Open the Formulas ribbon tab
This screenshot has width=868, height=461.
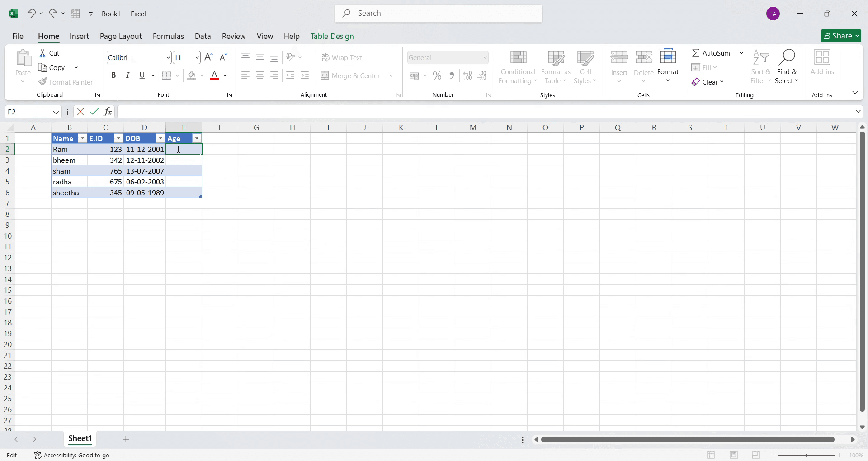pos(168,36)
